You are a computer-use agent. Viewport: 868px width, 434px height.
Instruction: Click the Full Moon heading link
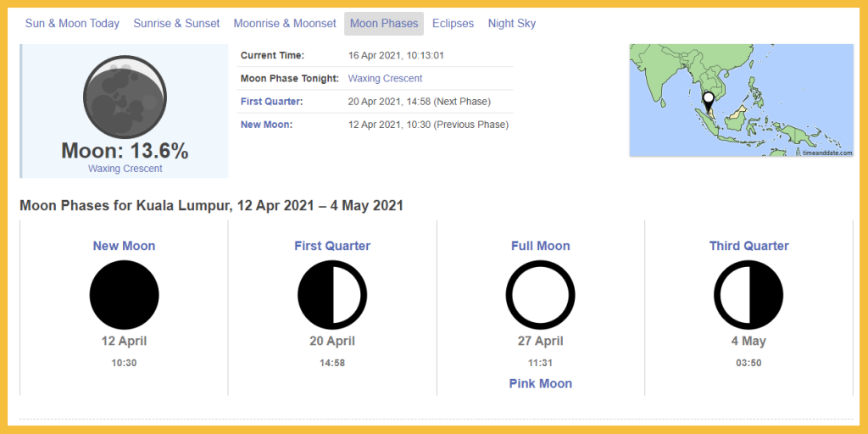click(540, 246)
